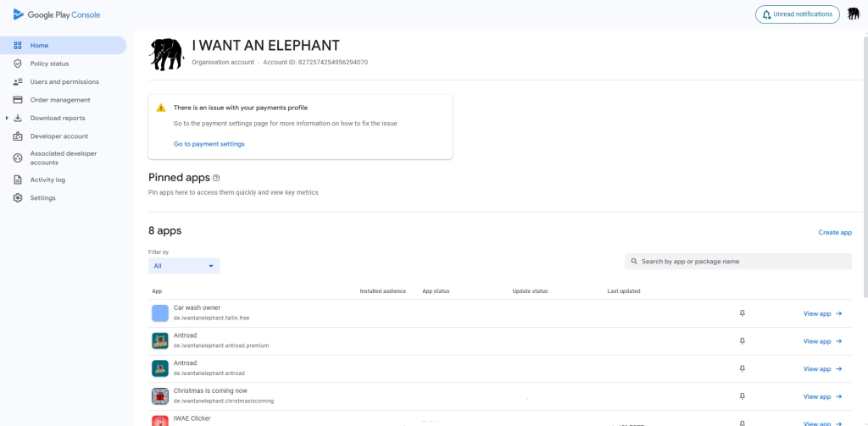Click Christmas is coming now app name
This screenshot has width=868, height=426.
click(210, 390)
